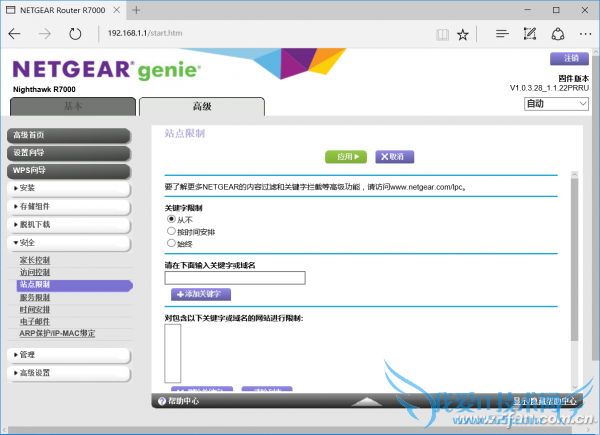Expand the 安装 menu section
600x435 pixels.
(69, 188)
